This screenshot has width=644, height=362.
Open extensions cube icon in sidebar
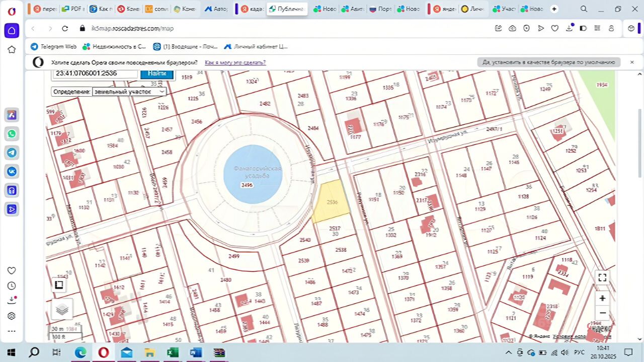12,316
